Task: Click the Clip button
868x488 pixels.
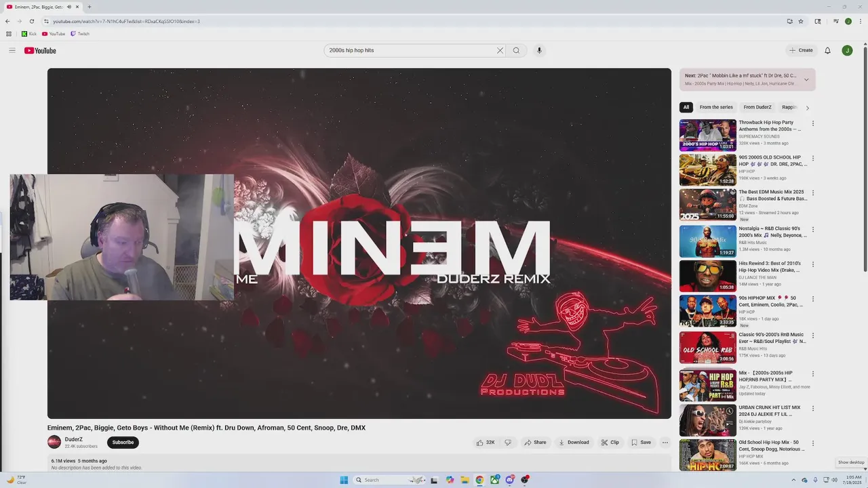Action: point(610,443)
